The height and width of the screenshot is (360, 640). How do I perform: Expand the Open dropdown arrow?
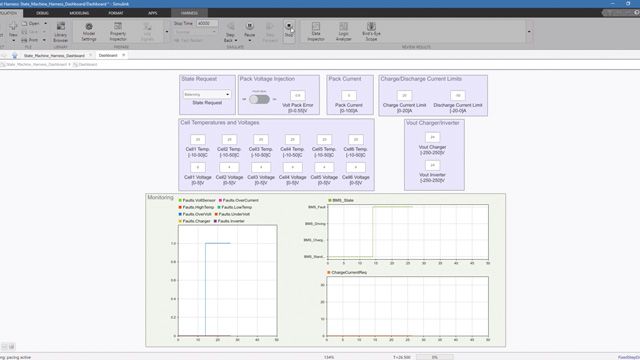click(45, 24)
